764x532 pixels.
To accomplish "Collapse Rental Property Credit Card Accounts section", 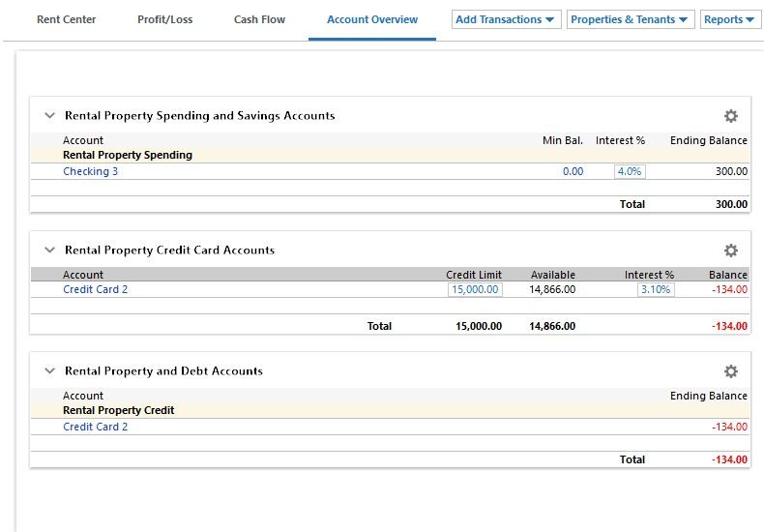I will 50,251.
